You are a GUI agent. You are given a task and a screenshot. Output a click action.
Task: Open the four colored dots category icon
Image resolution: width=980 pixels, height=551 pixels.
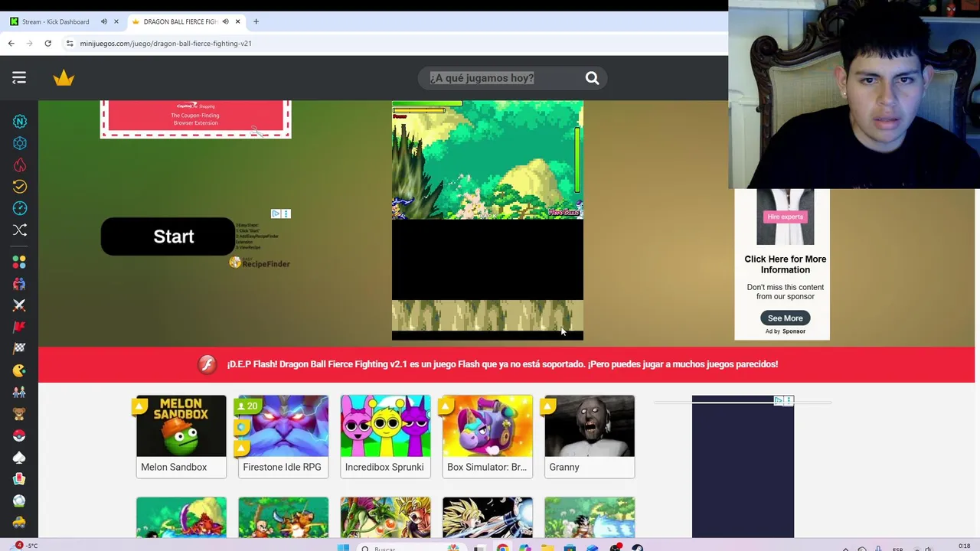click(19, 262)
